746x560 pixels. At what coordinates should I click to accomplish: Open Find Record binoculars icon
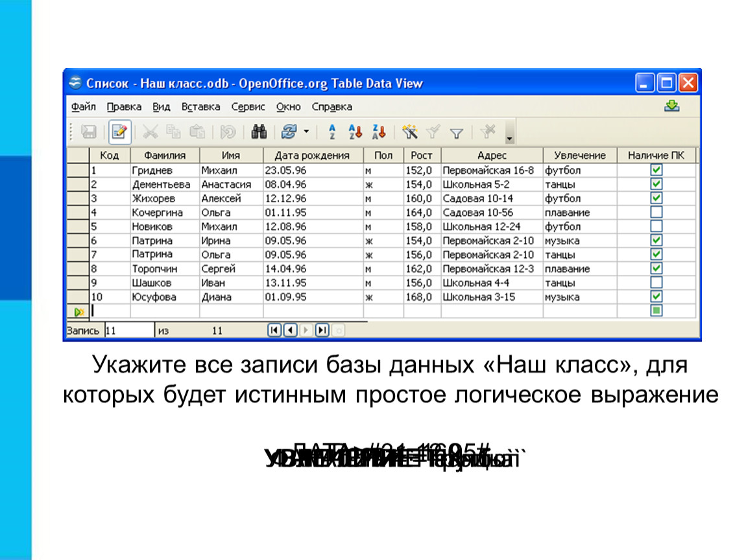(x=259, y=132)
